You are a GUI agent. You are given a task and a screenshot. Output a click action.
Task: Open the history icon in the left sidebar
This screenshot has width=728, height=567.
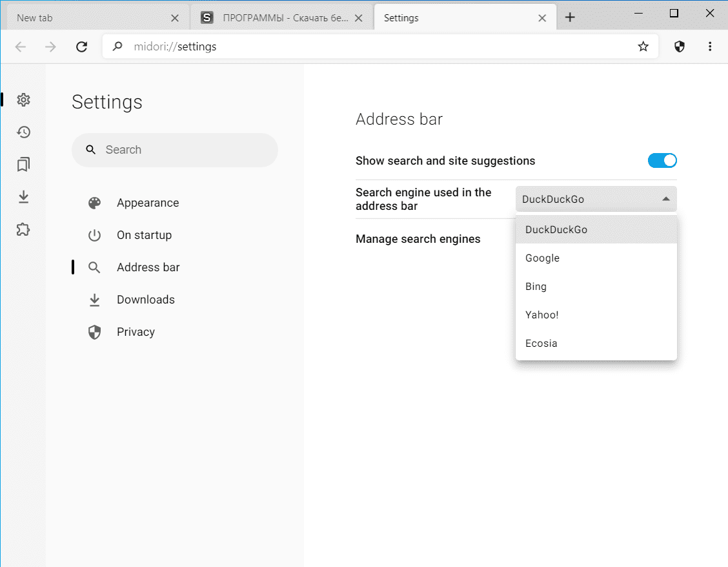click(24, 132)
